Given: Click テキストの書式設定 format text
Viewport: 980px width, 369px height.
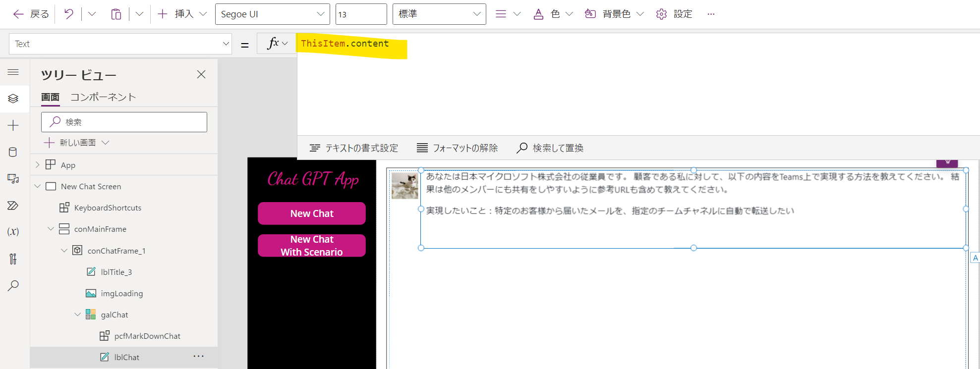Looking at the screenshot, I should click(x=354, y=148).
